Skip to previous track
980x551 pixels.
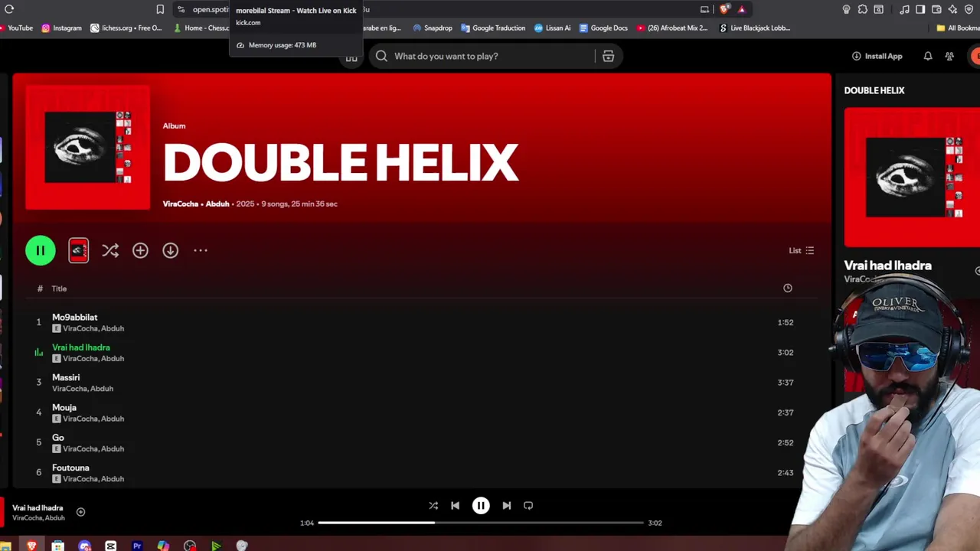click(x=455, y=505)
